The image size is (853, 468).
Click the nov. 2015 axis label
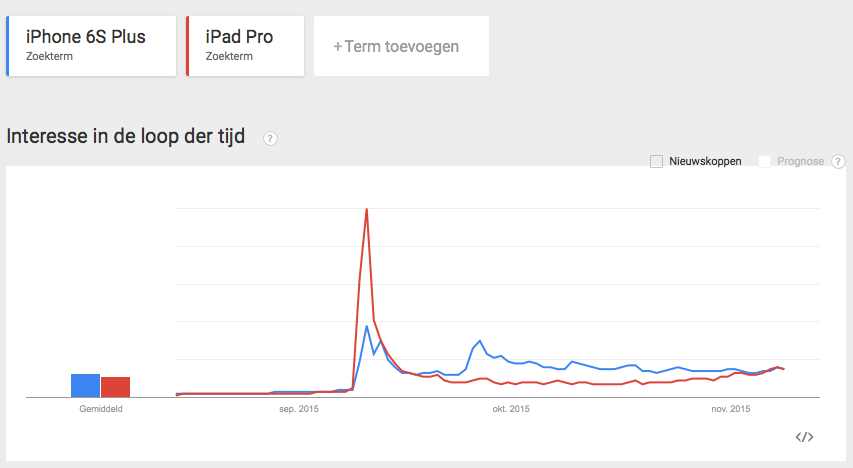coord(730,409)
